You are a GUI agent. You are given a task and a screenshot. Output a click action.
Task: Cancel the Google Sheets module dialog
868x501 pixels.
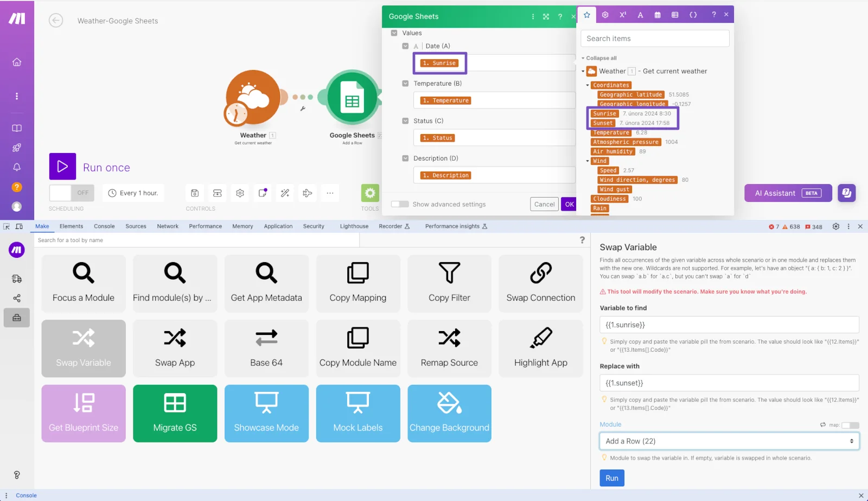point(544,204)
